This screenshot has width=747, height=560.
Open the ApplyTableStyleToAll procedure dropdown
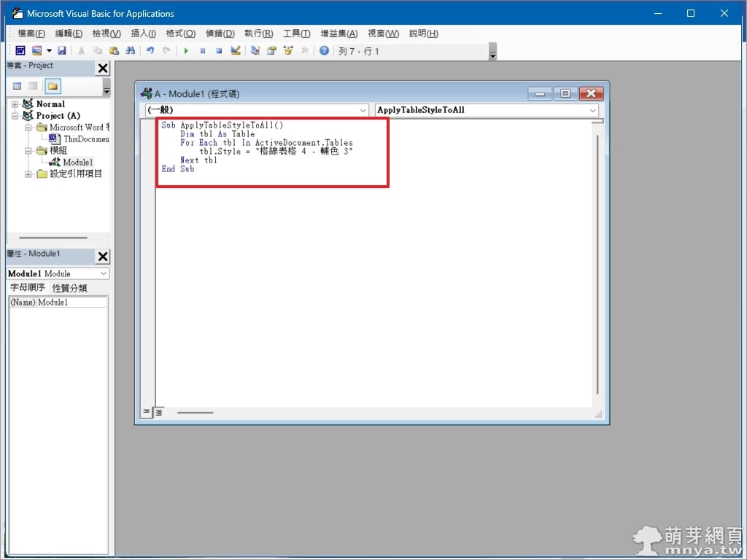click(592, 110)
